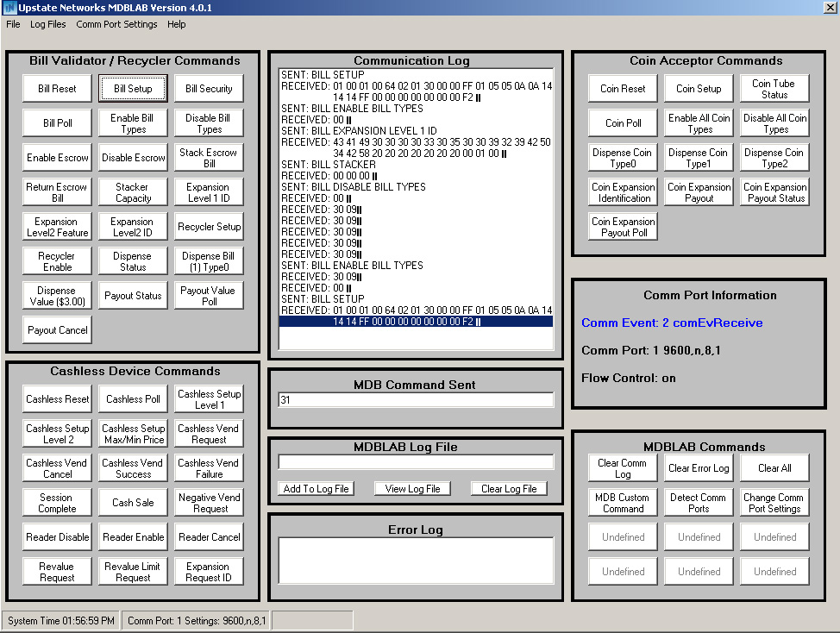
Task: Click the Disable Escrow button
Action: click(x=133, y=158)
